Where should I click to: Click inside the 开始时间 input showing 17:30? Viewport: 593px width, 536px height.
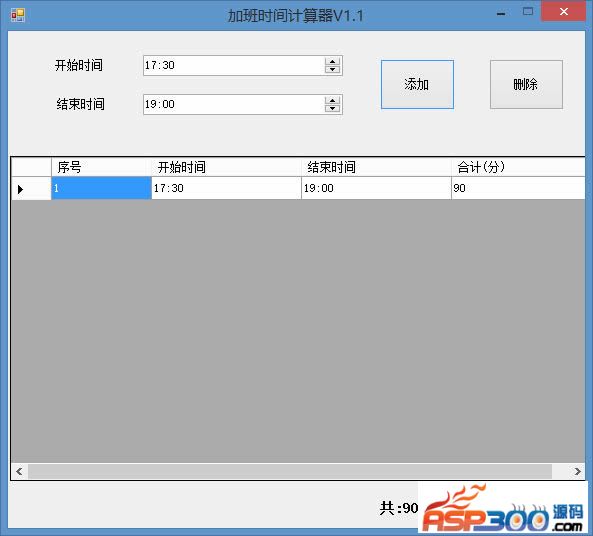click(234, 65)
